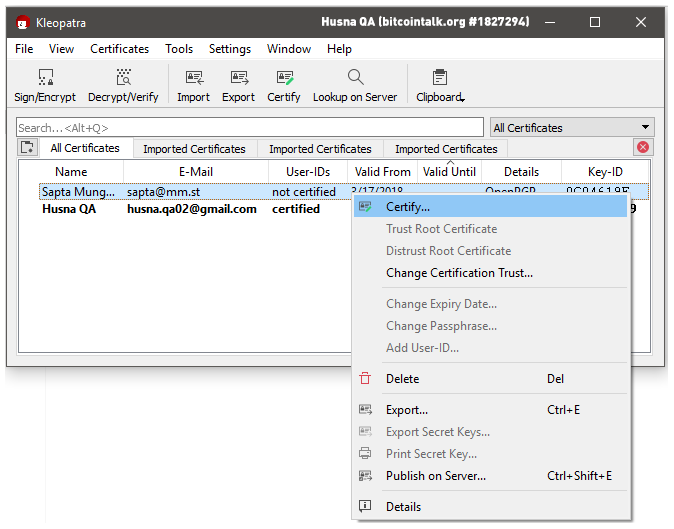Click the Kleopatra app icon in title bar

pyautogui.click(x=22, y=22)
